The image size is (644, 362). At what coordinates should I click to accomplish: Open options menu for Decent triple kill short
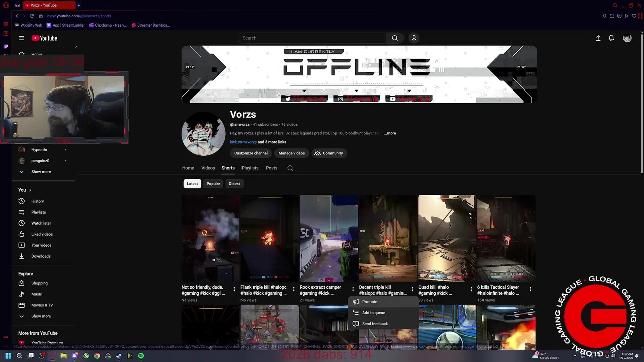412,289
